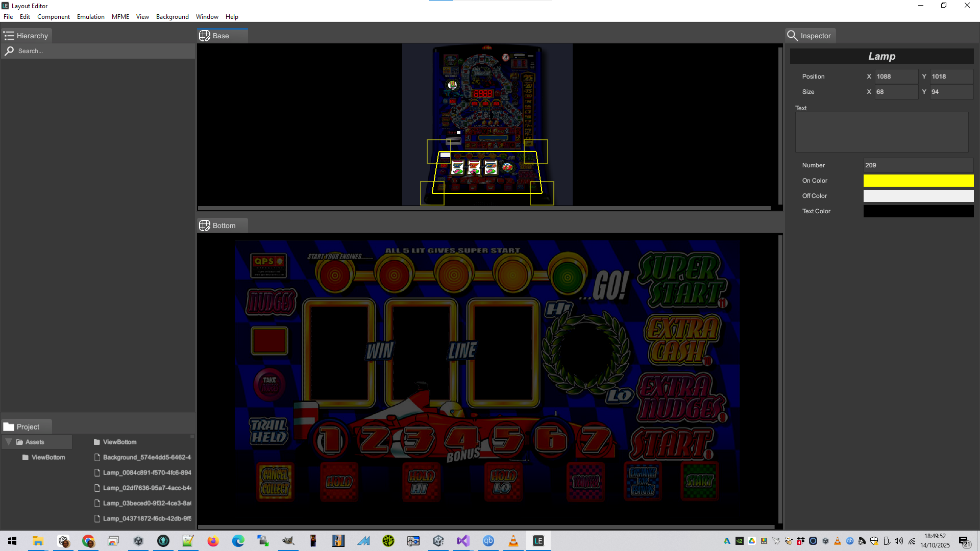This screenshot has height=551, width=980.
Task: Open ViewBottom folder in file list
Action: point(119,442)
